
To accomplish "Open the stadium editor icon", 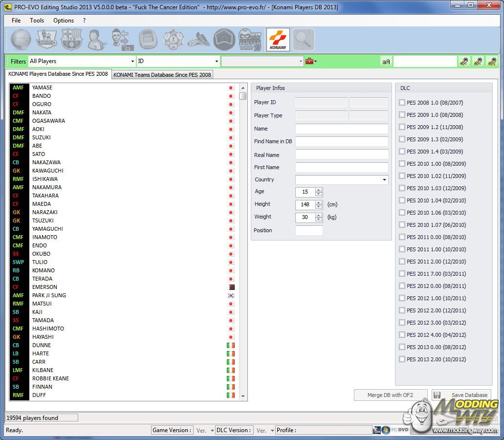I will point(148,40).
